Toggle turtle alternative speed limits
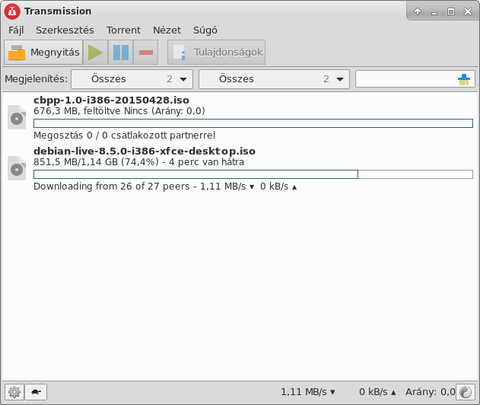The image size is (480, 405). click(x=36, y=392)
